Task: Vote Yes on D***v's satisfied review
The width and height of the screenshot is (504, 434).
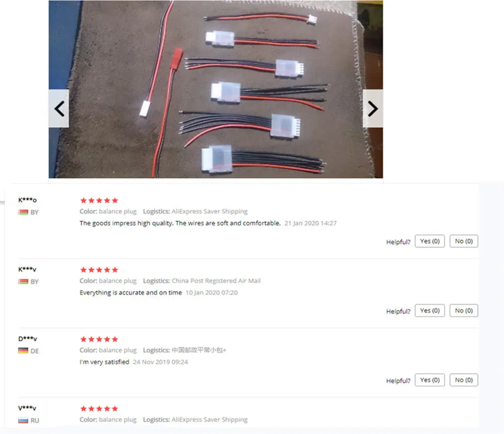Action: pyautogui.click(x=430, y=380)
